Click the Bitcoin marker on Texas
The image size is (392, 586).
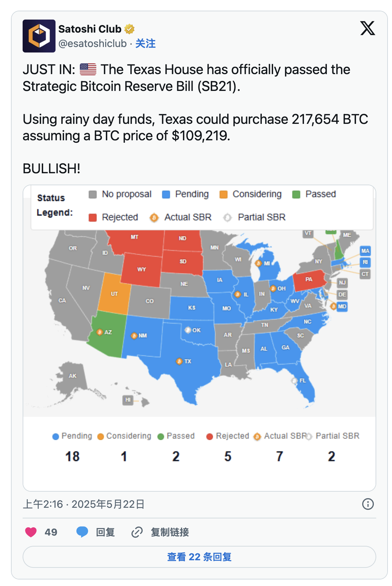click(x=179, y=361)
